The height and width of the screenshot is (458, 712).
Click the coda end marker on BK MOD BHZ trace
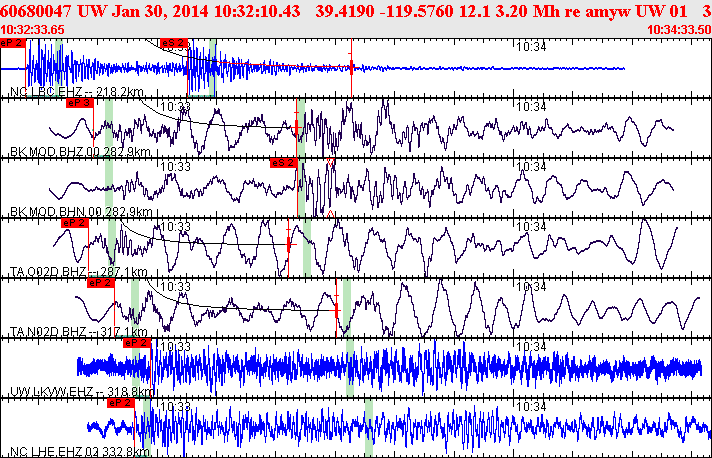coord(297,127)
